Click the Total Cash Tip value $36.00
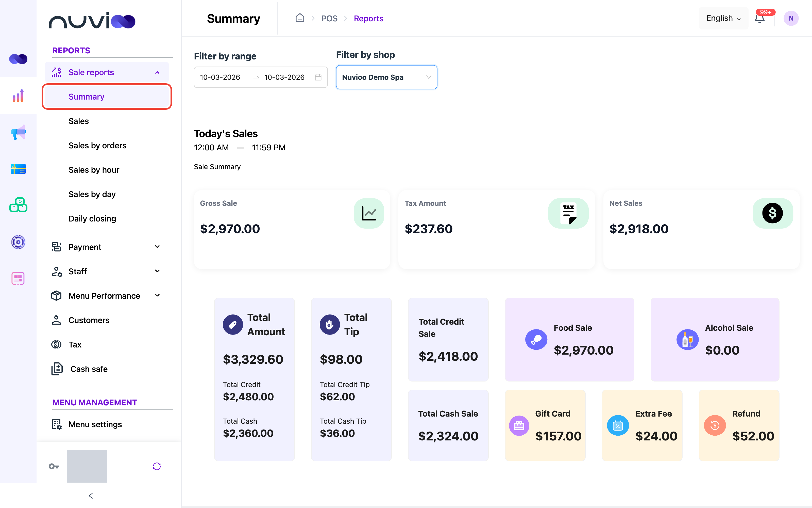This screenshot has width=812, height=508. pyautogui.click(x=337, y=433)
